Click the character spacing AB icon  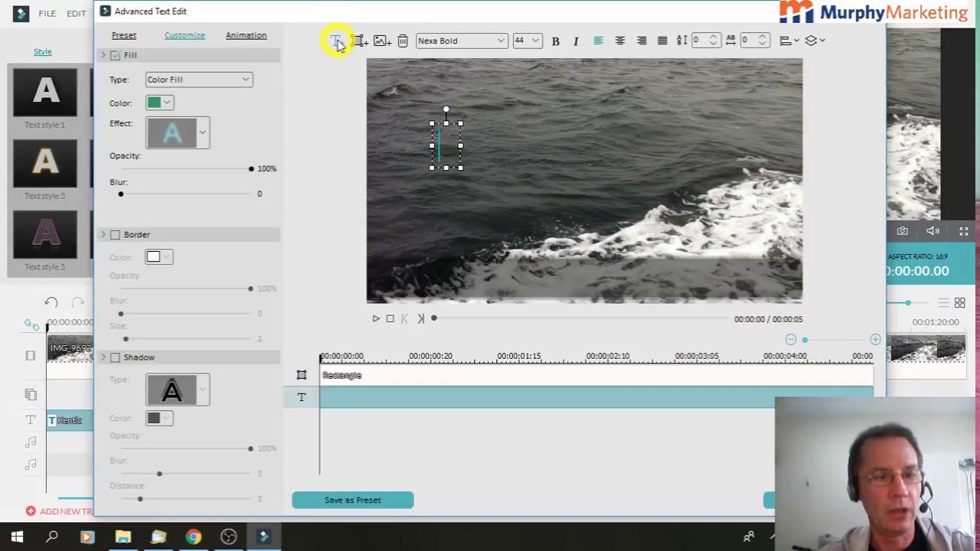pyautogui.click(x=730, y=41)
